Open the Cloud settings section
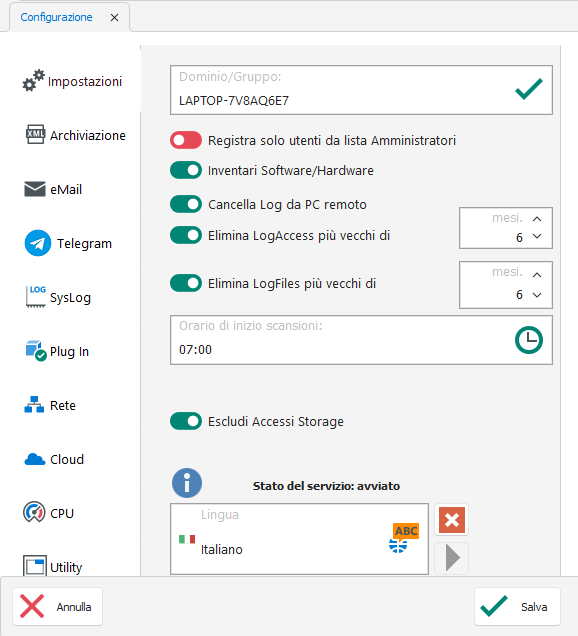 [54, 459]
